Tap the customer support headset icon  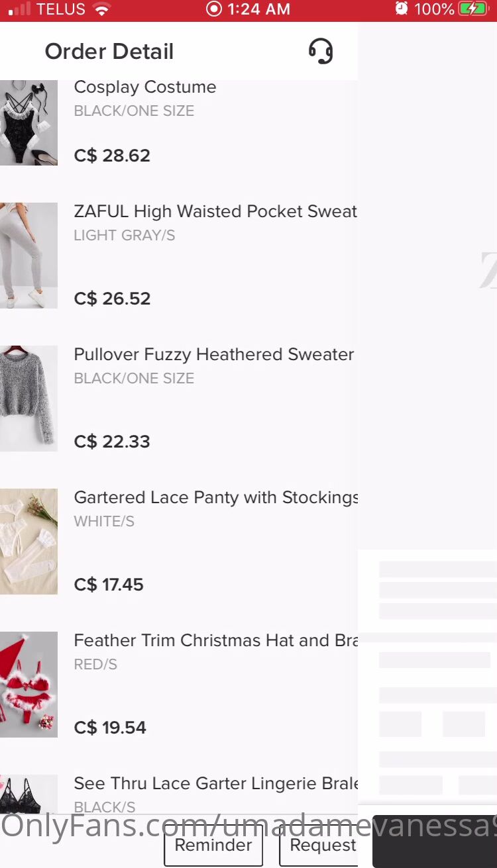click(x=321, y=51)
